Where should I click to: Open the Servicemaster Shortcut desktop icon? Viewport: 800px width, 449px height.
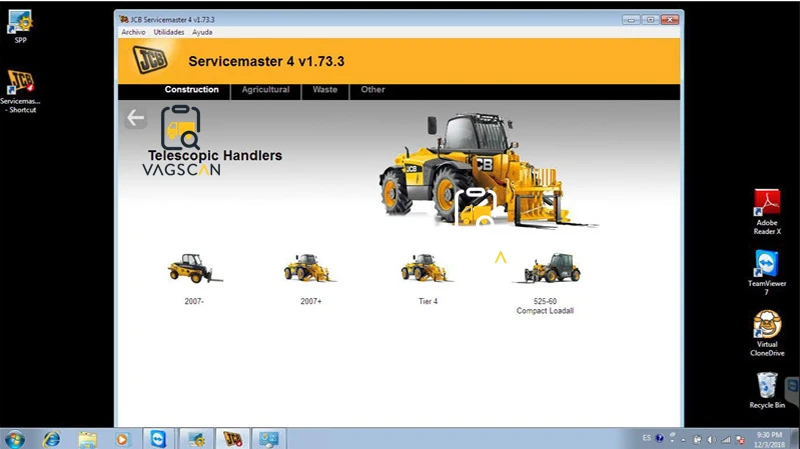[x=20, y=92]
